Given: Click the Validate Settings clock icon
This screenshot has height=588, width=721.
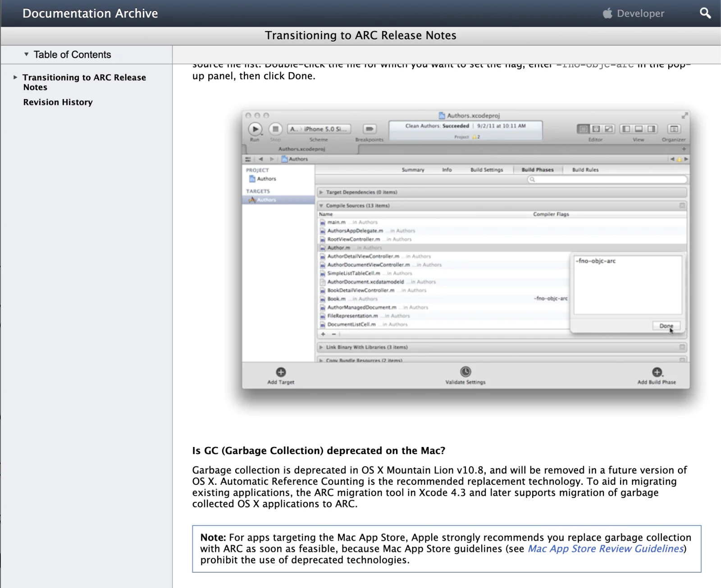Looking at the screenshot, I should (x=465, y=372).
